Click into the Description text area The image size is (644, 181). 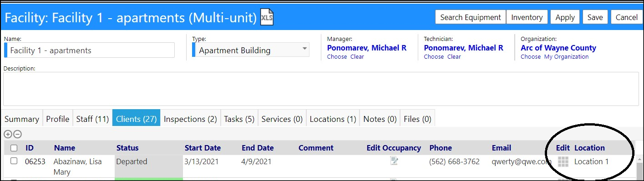coord(321,89)
